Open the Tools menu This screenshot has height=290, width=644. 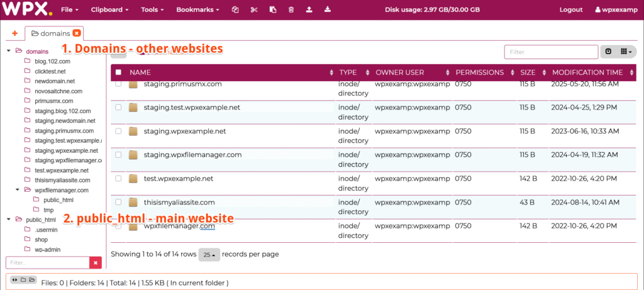[x=152, y=10]
